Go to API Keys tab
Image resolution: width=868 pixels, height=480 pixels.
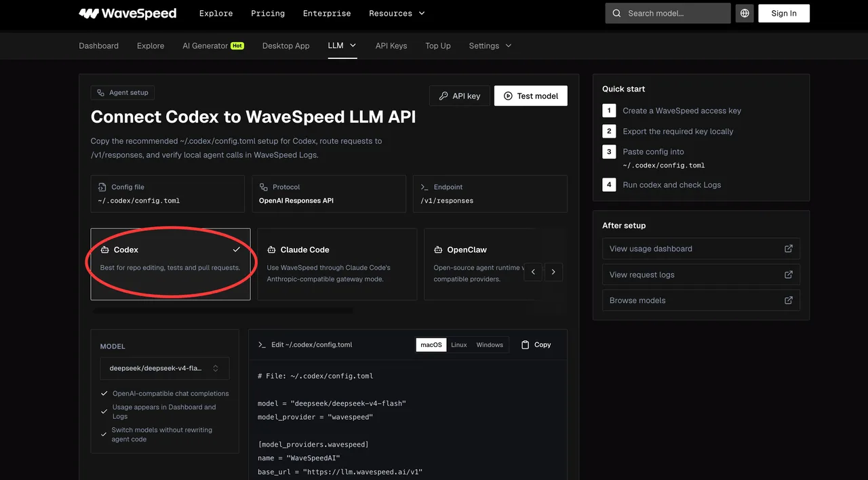(391, 45)
